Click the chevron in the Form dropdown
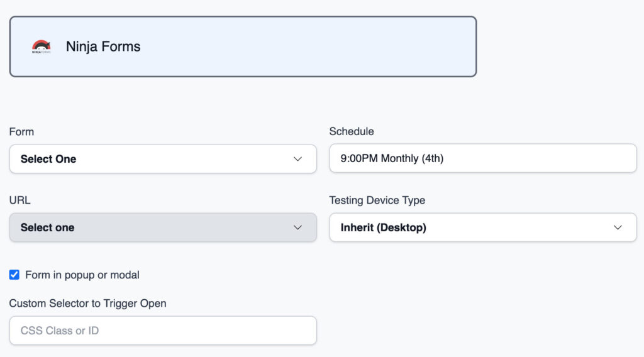This screenshot has width=644, height=357. (298, 159)
